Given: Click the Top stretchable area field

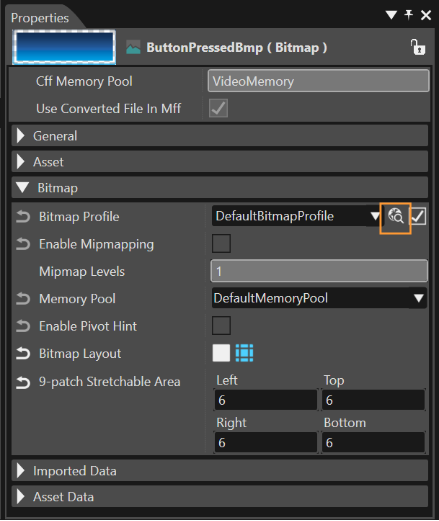Looking at the screenshot, I should (x=374, y=400).
